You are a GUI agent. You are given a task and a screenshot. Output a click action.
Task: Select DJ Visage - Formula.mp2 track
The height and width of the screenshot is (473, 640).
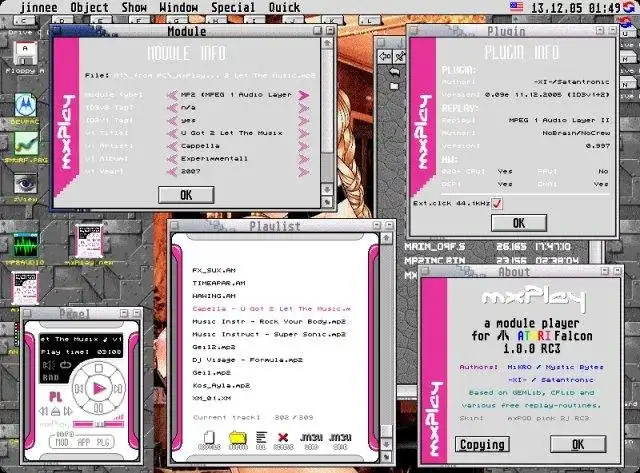(x=247, y=360)
